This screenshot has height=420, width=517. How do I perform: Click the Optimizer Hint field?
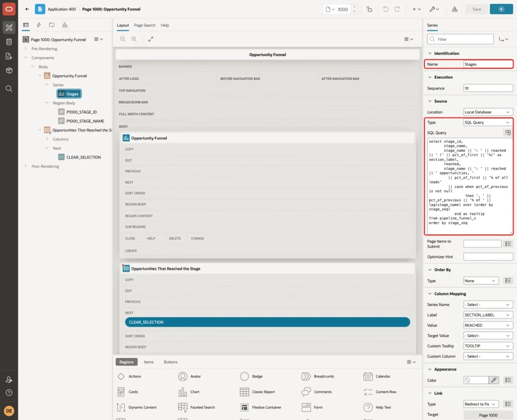coord(488,257)
